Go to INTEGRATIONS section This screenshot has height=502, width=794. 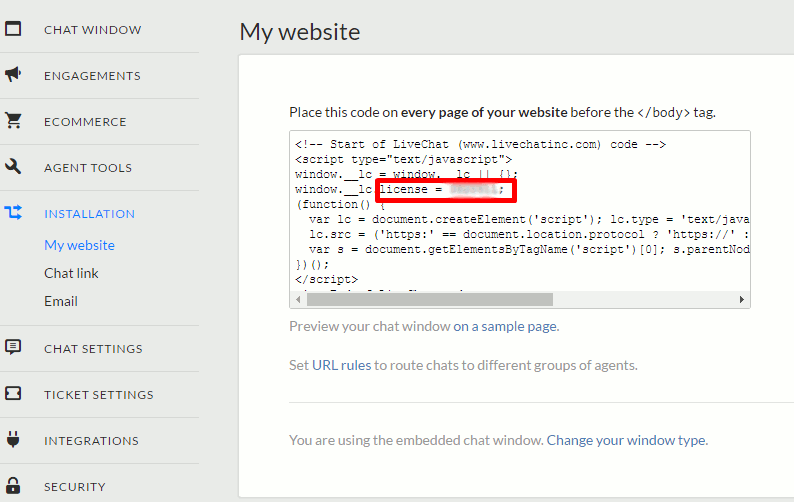click(x=91, y=441)
